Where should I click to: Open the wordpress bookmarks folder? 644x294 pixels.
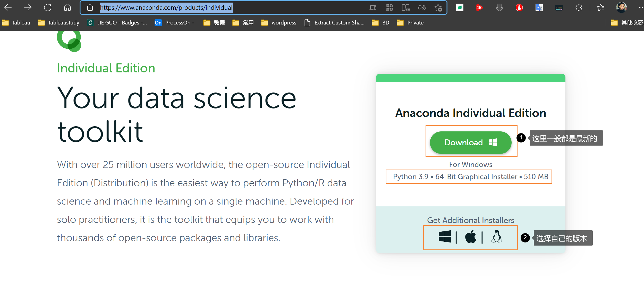point(278,23)
